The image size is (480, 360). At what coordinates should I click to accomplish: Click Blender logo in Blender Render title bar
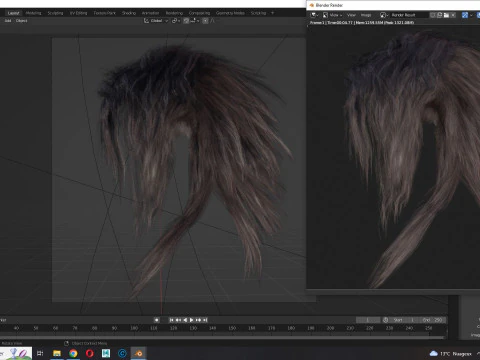point(312,5)
